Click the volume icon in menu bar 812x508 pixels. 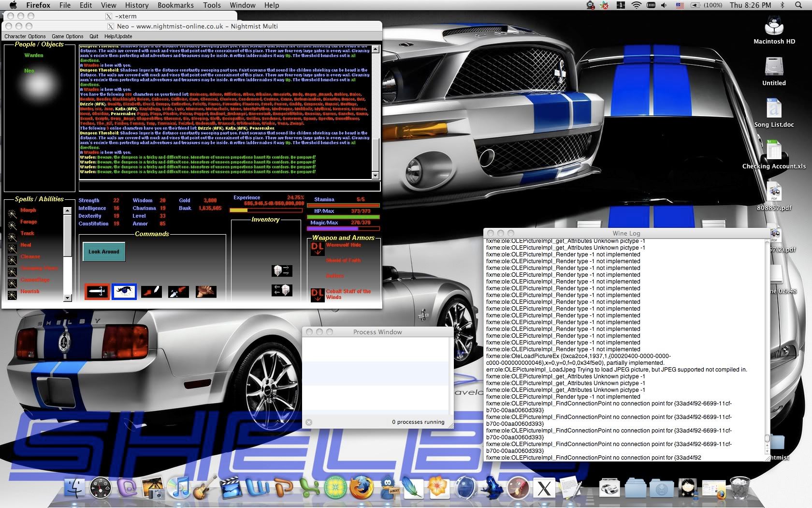pyautogui.click(x=664, y=5)
